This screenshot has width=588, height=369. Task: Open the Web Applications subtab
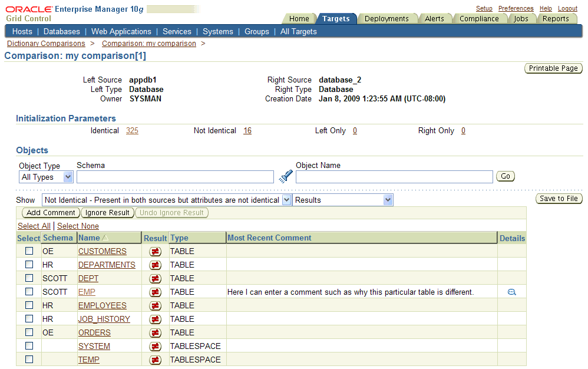(x=121, y=31)
